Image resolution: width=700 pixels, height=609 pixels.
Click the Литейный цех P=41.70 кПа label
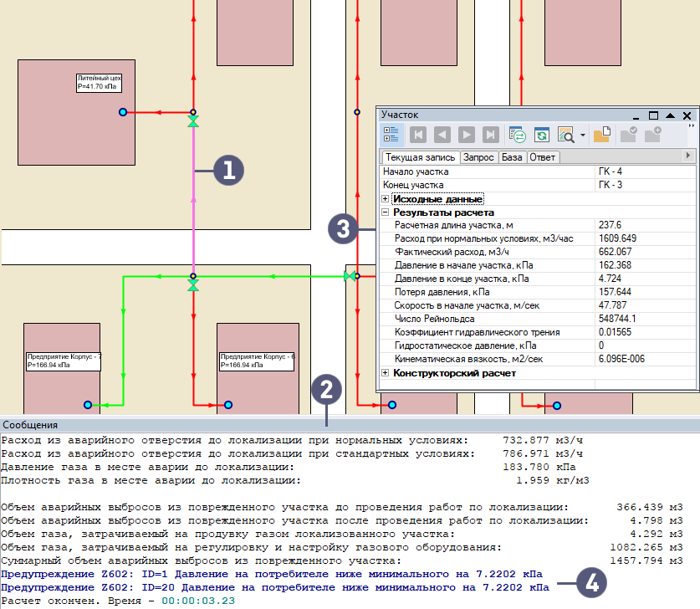click(x=100, y=83)
